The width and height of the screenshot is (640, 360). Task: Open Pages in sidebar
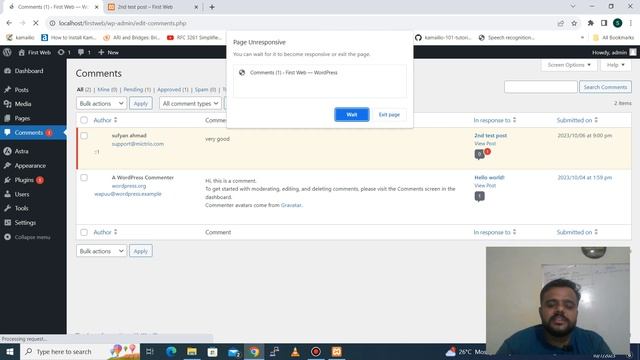click(22, 118)
